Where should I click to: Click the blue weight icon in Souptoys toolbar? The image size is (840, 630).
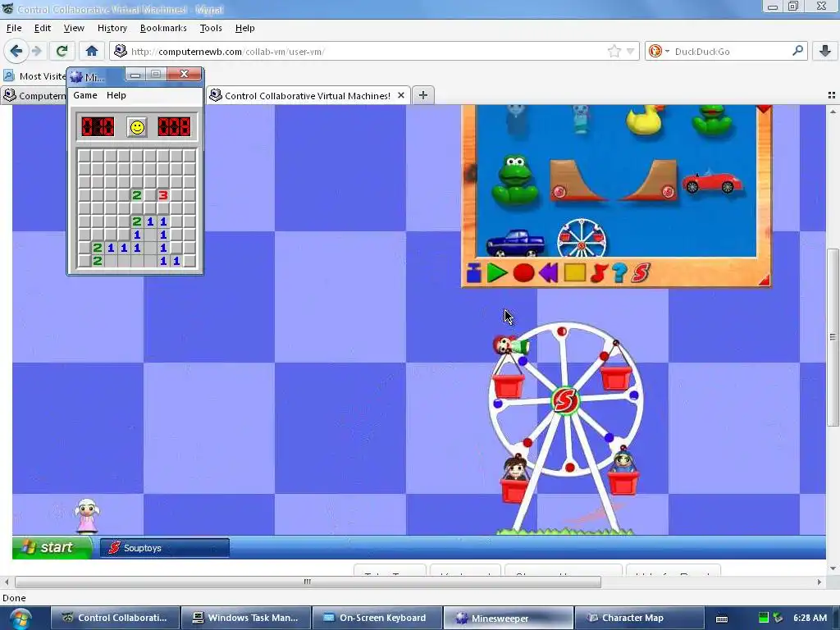click(x=473, y=272)
